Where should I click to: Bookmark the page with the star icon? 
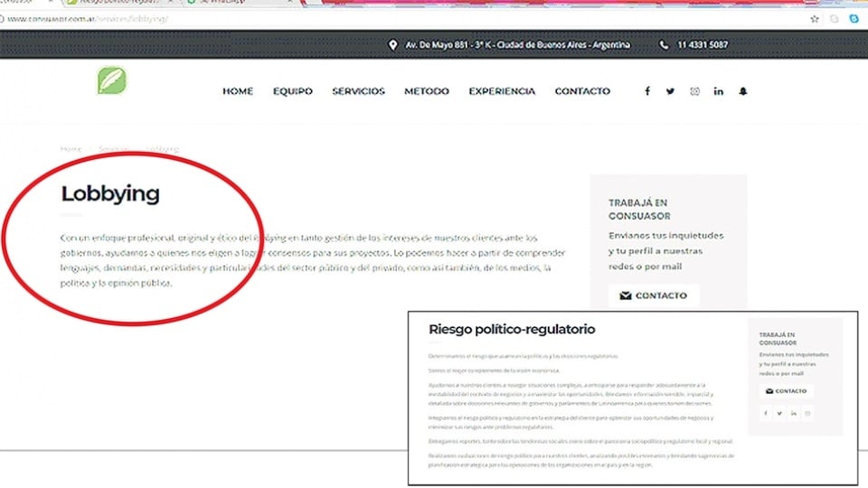[815, 18]
